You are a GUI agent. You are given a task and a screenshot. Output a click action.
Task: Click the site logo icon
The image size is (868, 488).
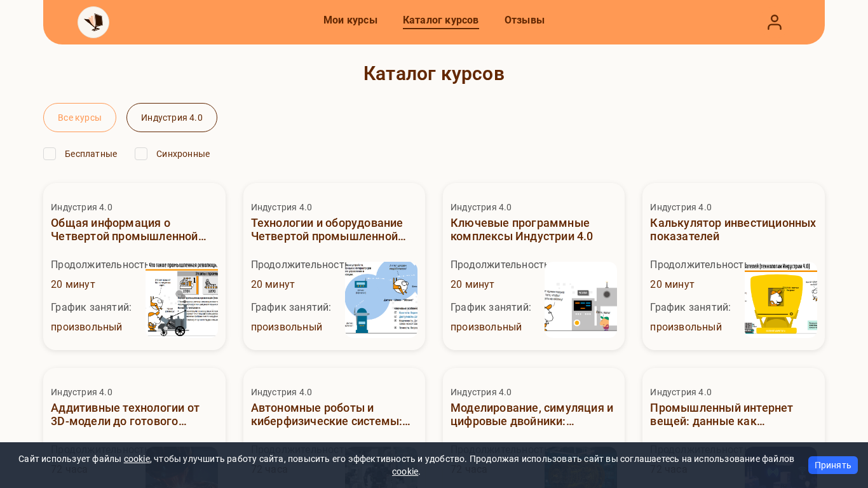[x=93, y=22]
